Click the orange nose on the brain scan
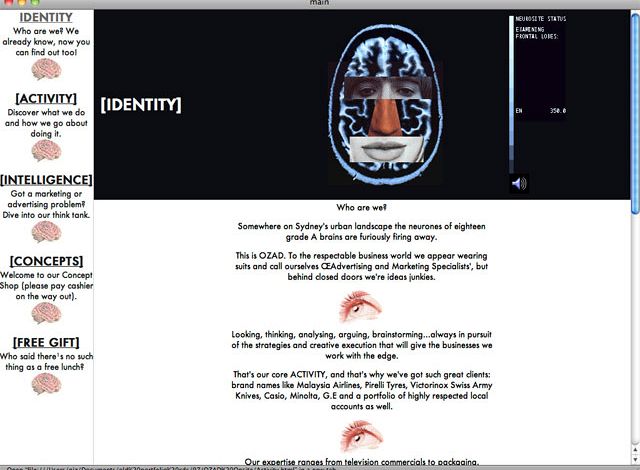The height and width of the screenshot is (470, 640). tap(385, 118)
